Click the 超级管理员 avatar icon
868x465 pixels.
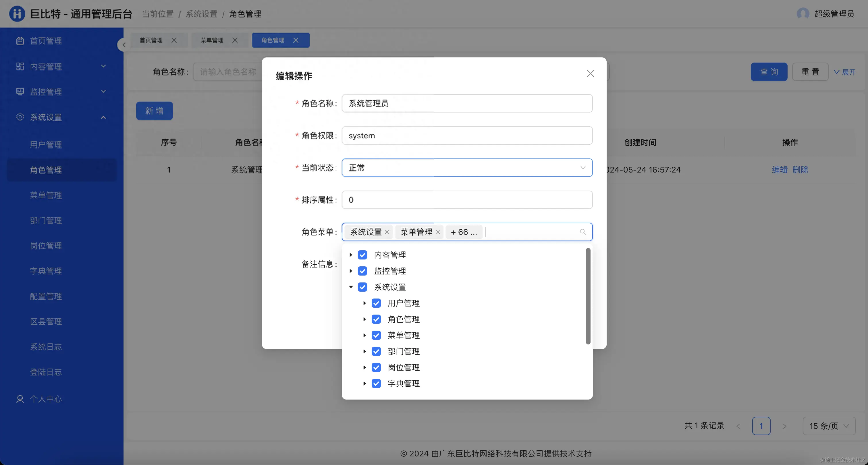(x=803, y=14)
